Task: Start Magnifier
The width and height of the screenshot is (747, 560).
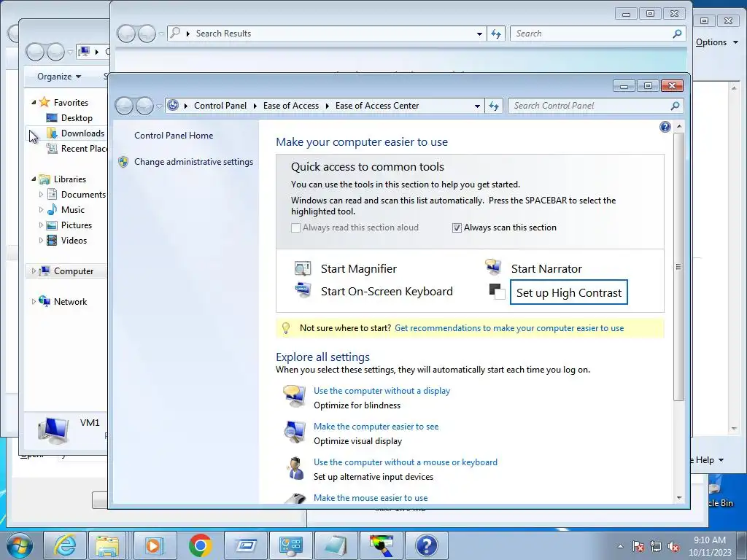Action: pos(358,269)
